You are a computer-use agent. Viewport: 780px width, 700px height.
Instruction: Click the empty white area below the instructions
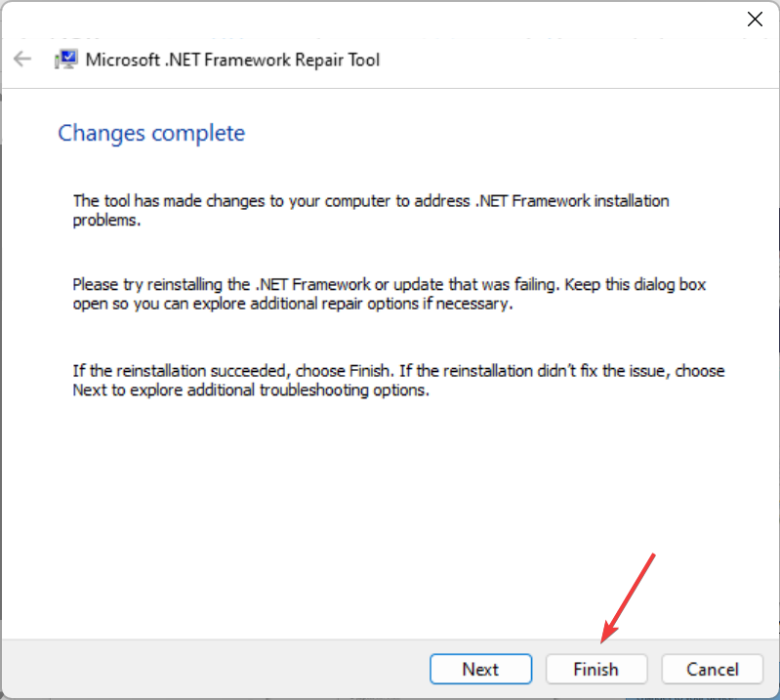pos(388,517)
